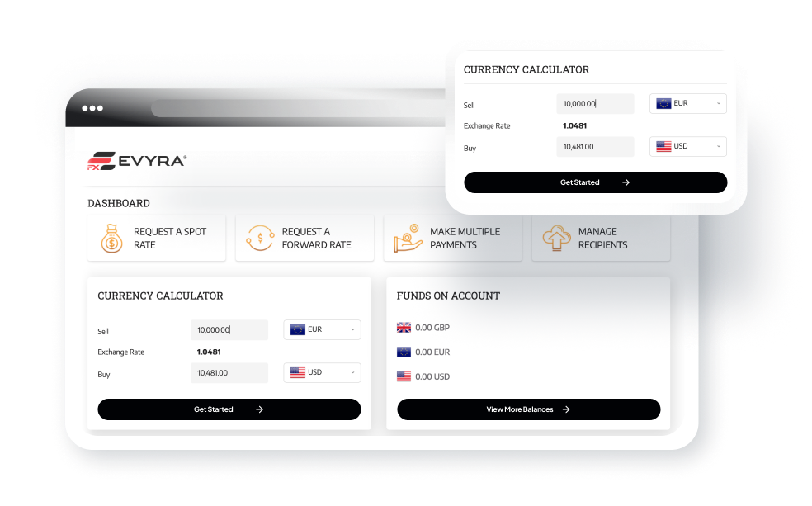Open Request a Spot Rate tile
This screenshot has width=812, height=506.
click(x=157, y=239)
